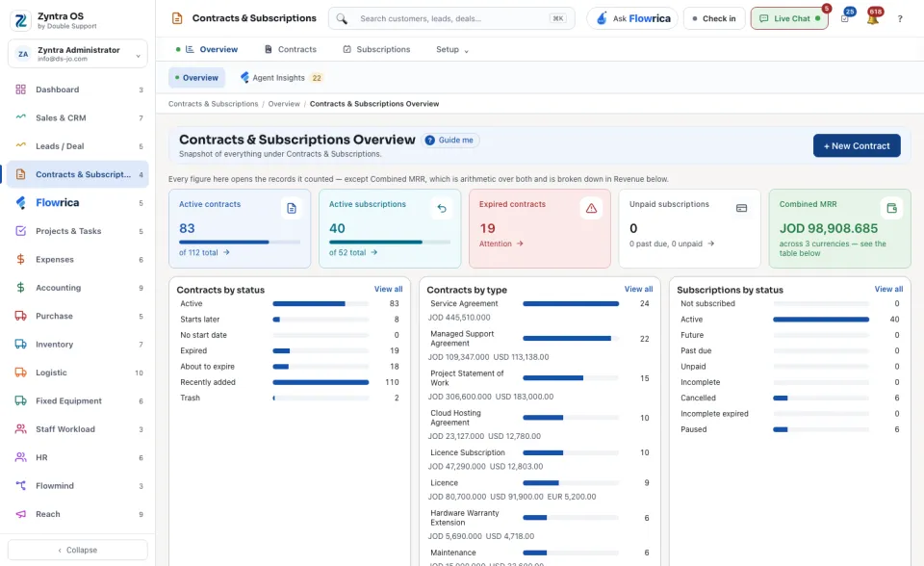Open Dashboard from the sidebar
924x566 pixels.
[78, 90]
